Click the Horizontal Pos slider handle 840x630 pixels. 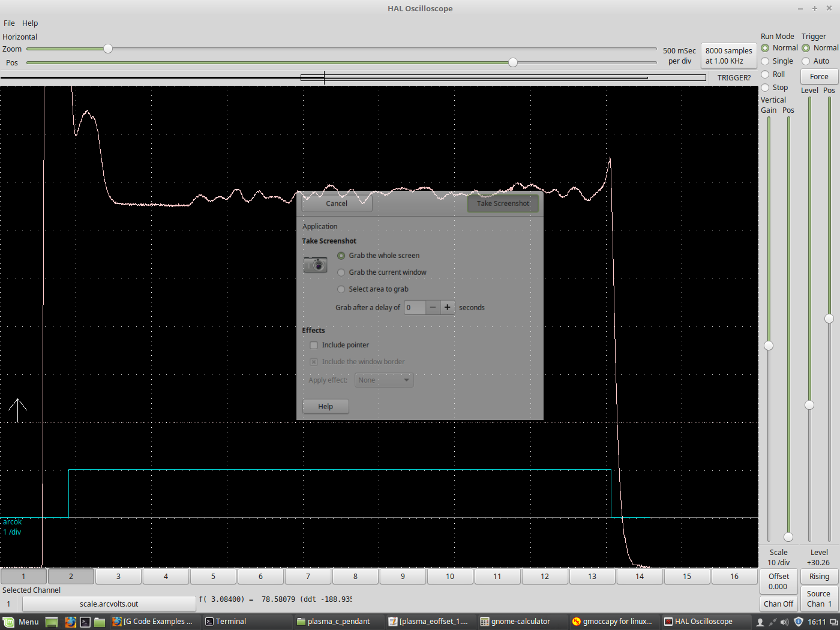(513, 62)
